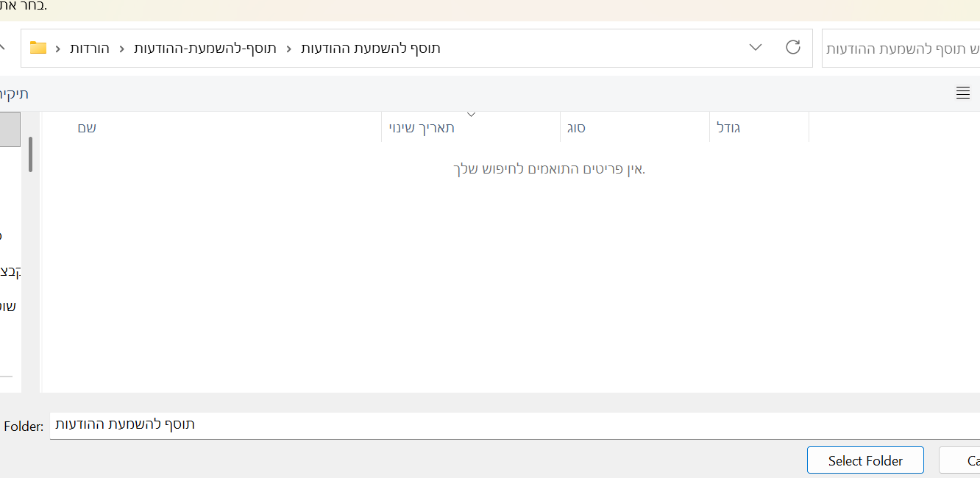Refresh the current folder contents
This screenshot has height=478, width=980.
pos(792,48)
